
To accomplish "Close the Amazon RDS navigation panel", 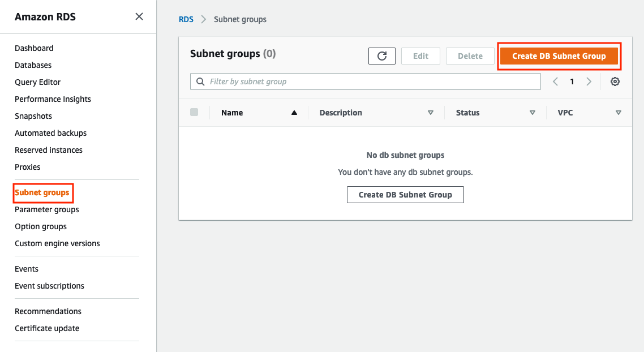I will [139, 16].
